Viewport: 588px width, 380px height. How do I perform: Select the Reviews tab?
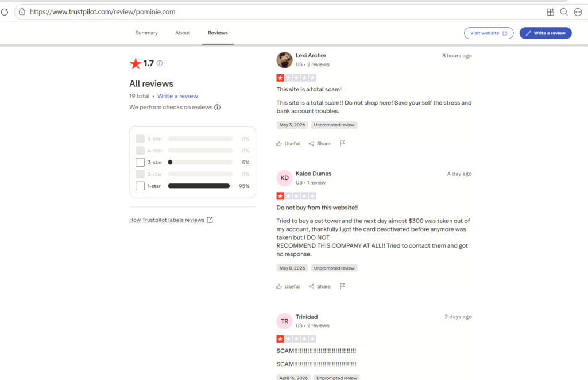pos(218,33)
